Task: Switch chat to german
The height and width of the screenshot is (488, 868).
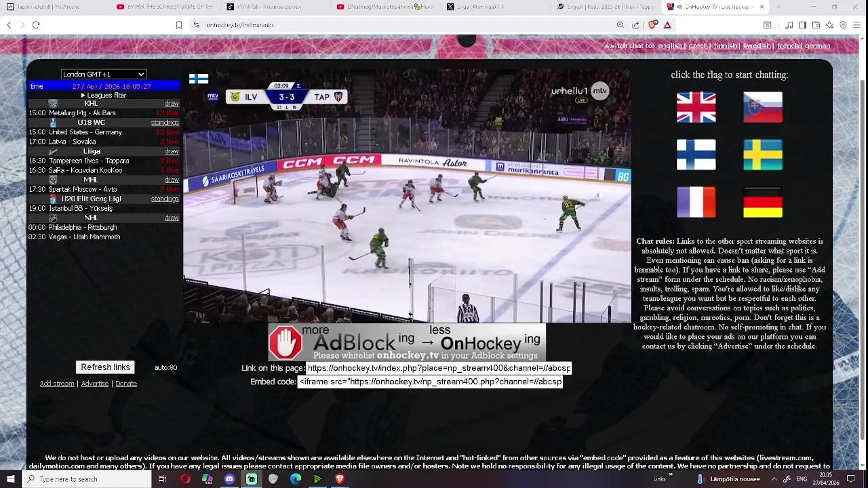Action: tap(817, 46)
